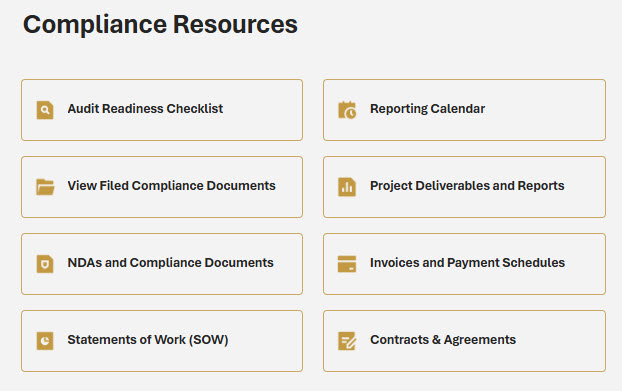
Task: Open Project Deliverables and Reports
Action: click(467, 186)
